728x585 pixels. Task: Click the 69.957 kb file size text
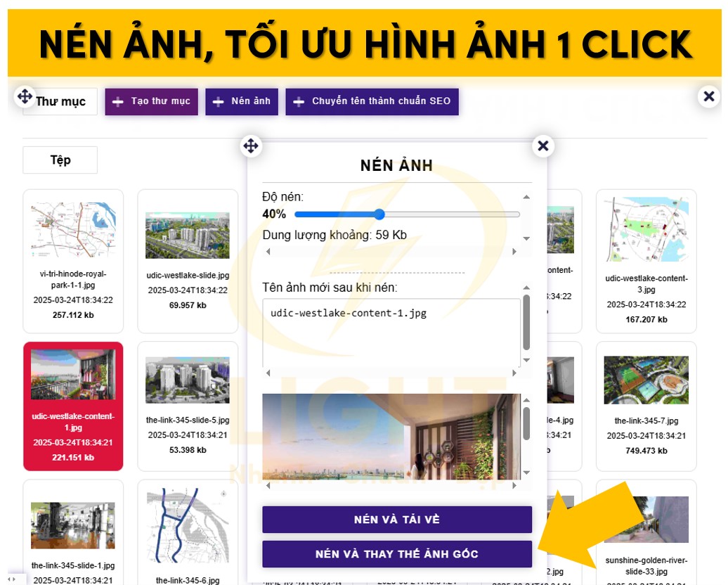[188, 305]
